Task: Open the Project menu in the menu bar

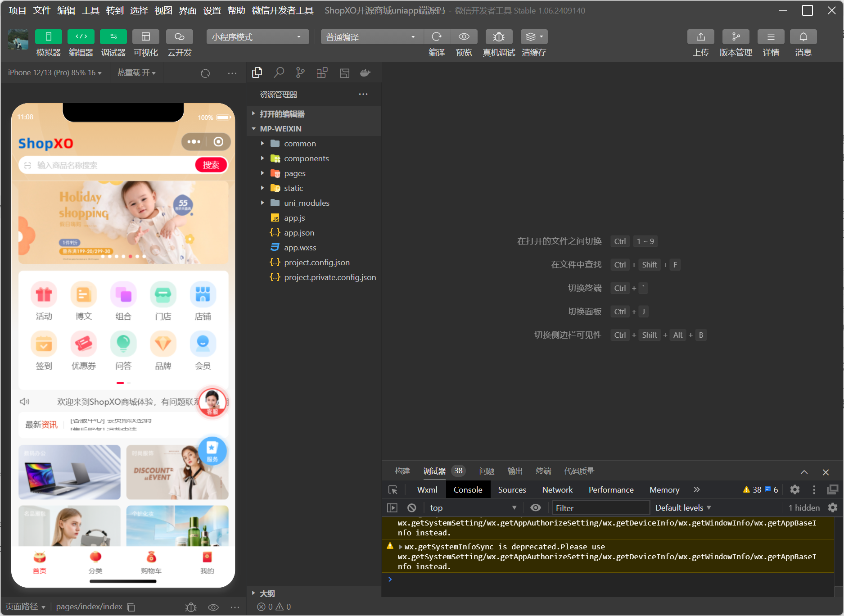Action: [x=18, y=10]
